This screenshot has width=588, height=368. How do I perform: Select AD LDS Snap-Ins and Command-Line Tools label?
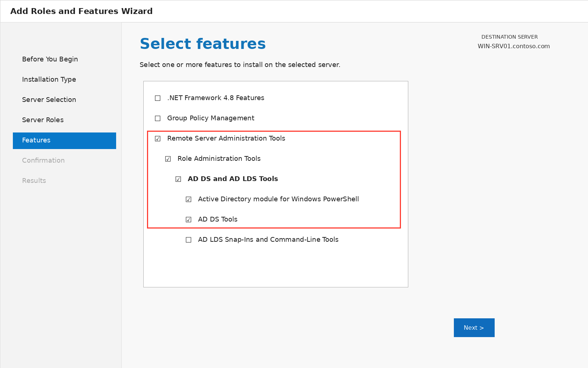coord(268,240)
